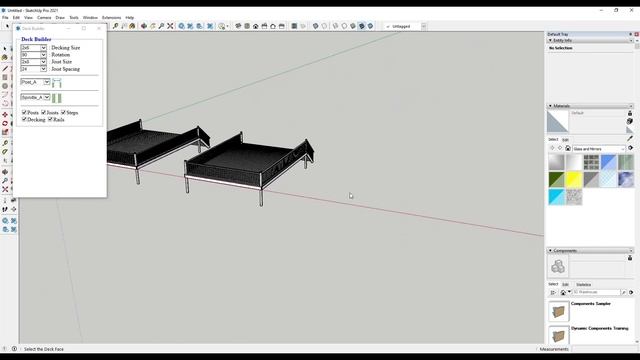The image size is (640, 360).
Task: Click the spindle style preview icon
Action: click(x=57, y=98)
